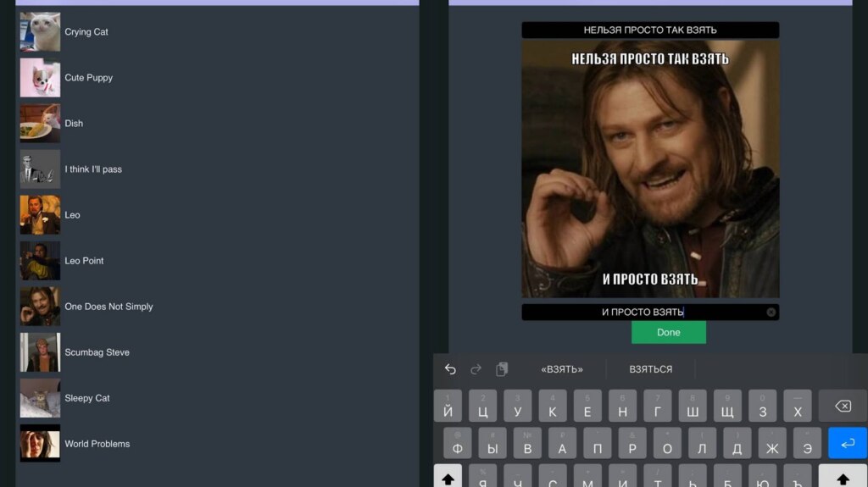Select the World Problems thumbnail
The height and width of the screenshot is (487, 868).
point(40,444)
